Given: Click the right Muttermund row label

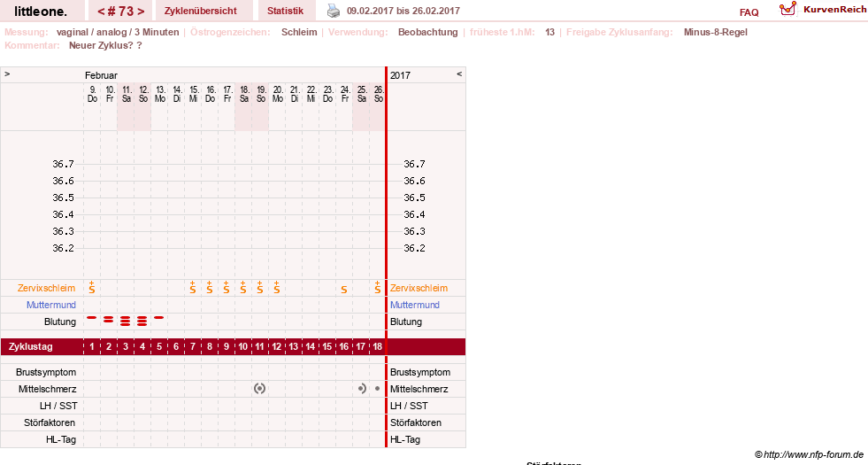Looking at the screenshot, I should coord(415,305).
